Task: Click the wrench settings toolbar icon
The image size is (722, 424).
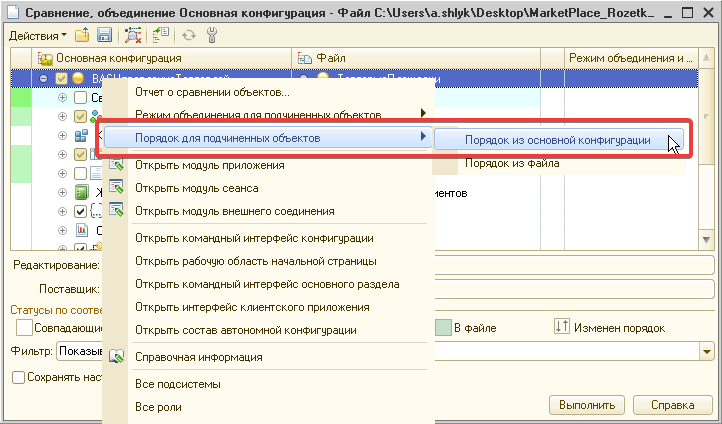Action: (211, 35)
